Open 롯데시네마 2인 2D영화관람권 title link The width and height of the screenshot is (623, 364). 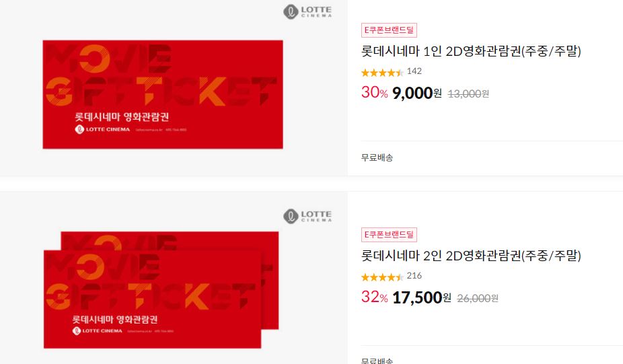[x=471, y=256]
